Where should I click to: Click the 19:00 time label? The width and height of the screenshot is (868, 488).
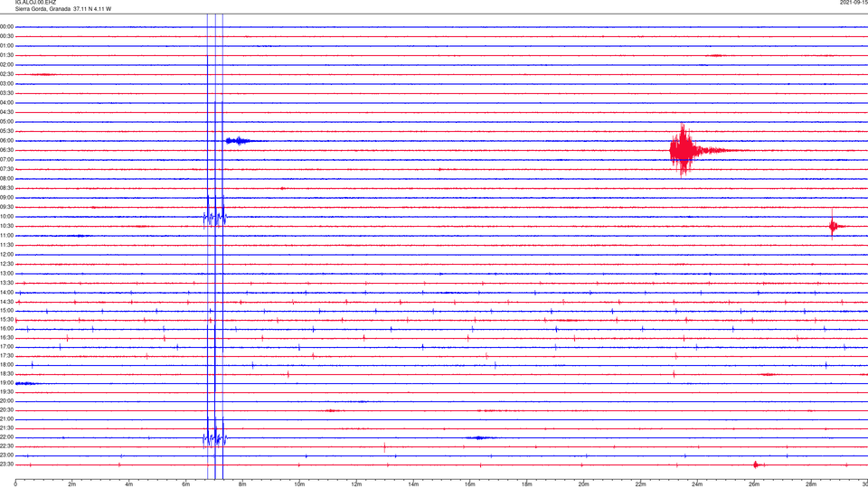point(6,382)
